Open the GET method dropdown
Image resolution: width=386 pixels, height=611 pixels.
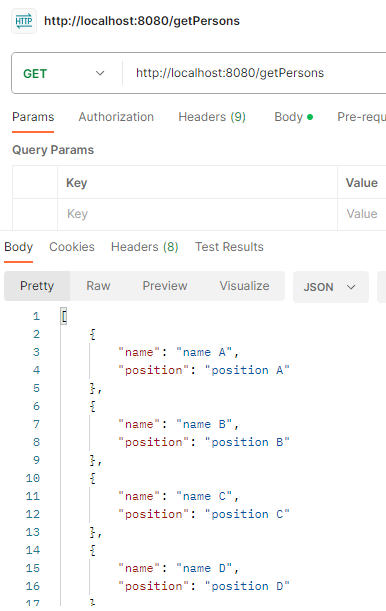pyautogui.click(x=64, y=73)
